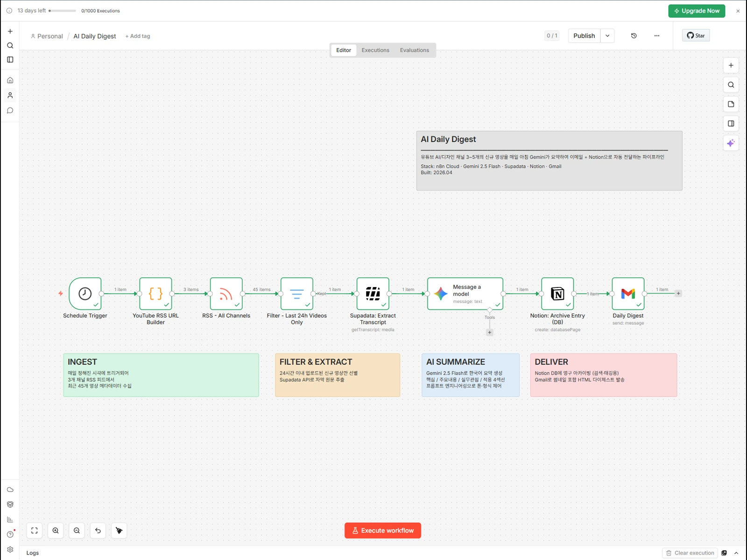Image resolution: width=747 pixels, height=560 pixels.
Task: Click the Publish button
Action: click(x=584, y=36)
